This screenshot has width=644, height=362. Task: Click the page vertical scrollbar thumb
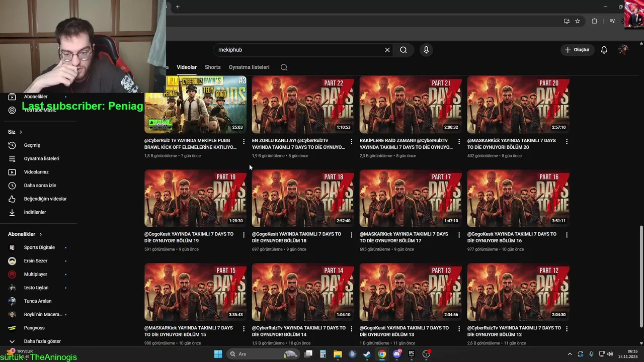(640, 277)
